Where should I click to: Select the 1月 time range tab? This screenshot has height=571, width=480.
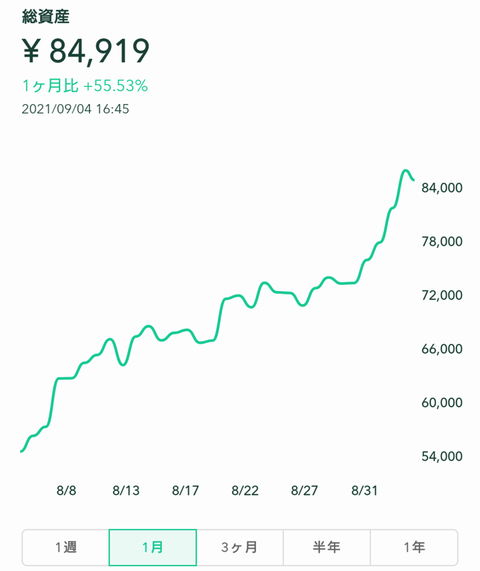coord(153,547)
